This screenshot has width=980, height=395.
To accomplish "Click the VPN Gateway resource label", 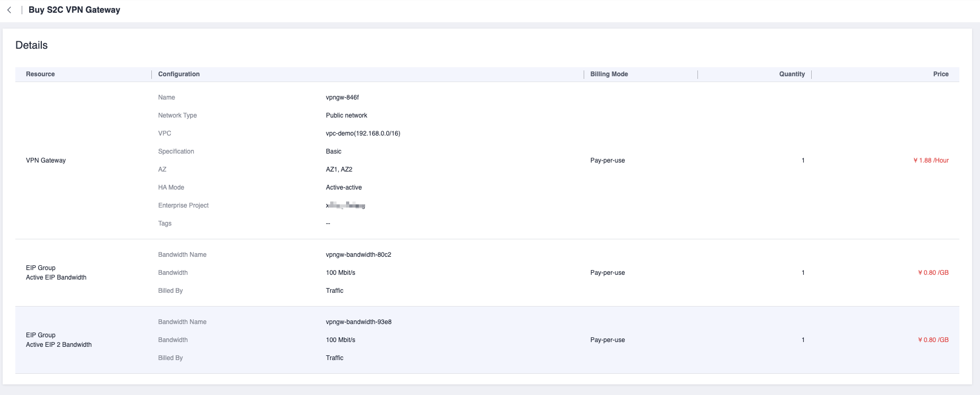I will pos(46,160).
